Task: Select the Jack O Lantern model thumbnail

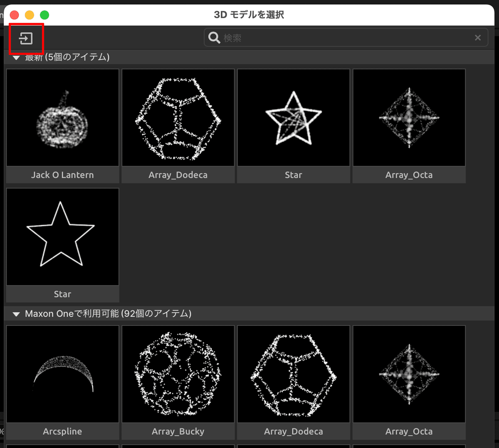Action: (62, 118)
